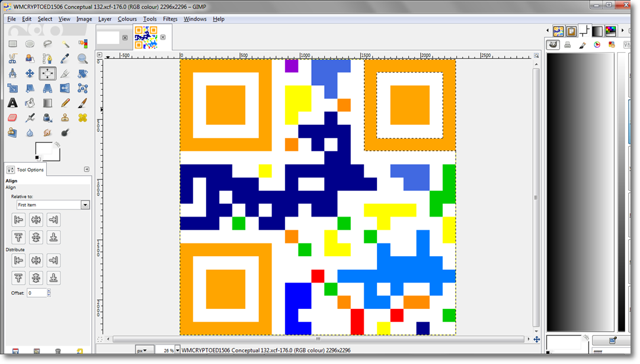Pick the Pencil tool
This screenshot has height=364, width=640.
pos(65,103)
